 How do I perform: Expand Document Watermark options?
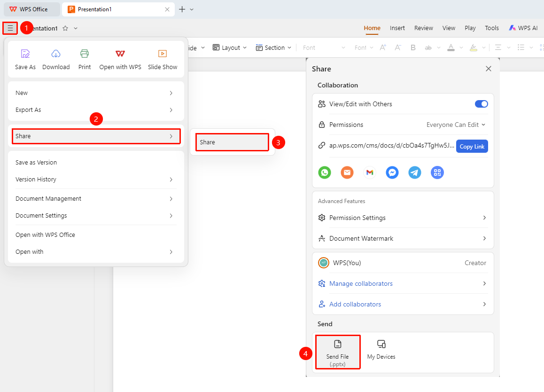click(403, 238)
